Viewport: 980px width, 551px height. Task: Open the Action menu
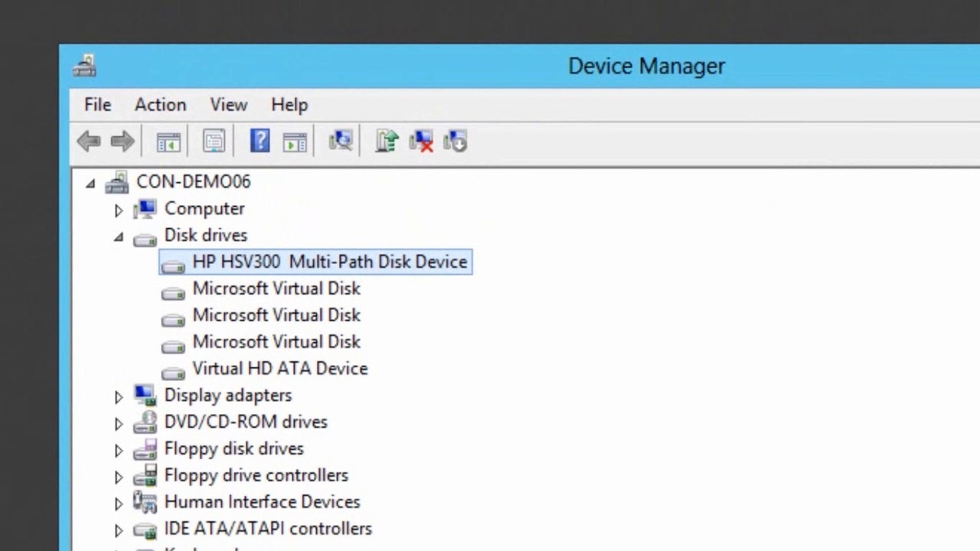coord(160,105)
